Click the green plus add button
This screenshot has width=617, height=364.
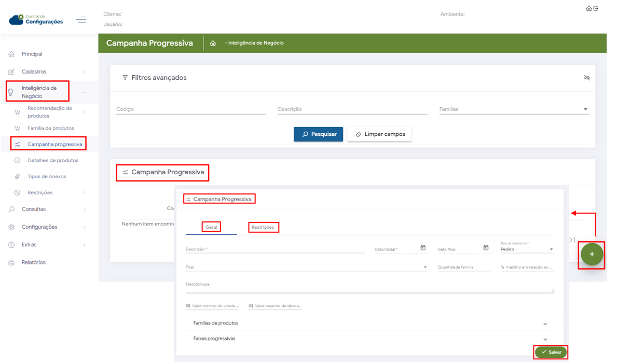[x=592, y=255]
